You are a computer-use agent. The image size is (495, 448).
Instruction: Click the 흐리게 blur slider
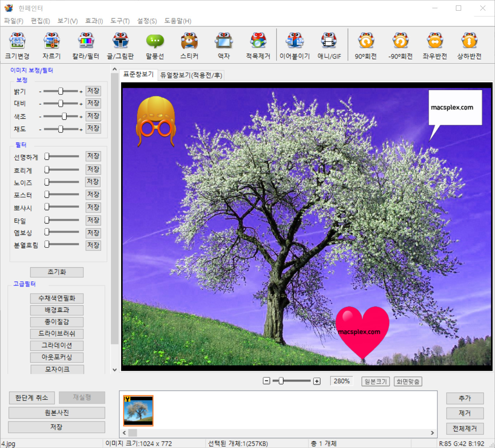tap(62, 169)
